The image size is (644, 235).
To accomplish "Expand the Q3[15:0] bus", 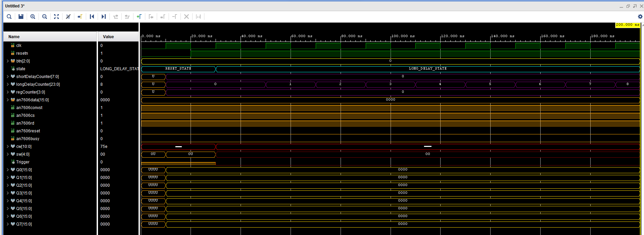I will point(8,193).
